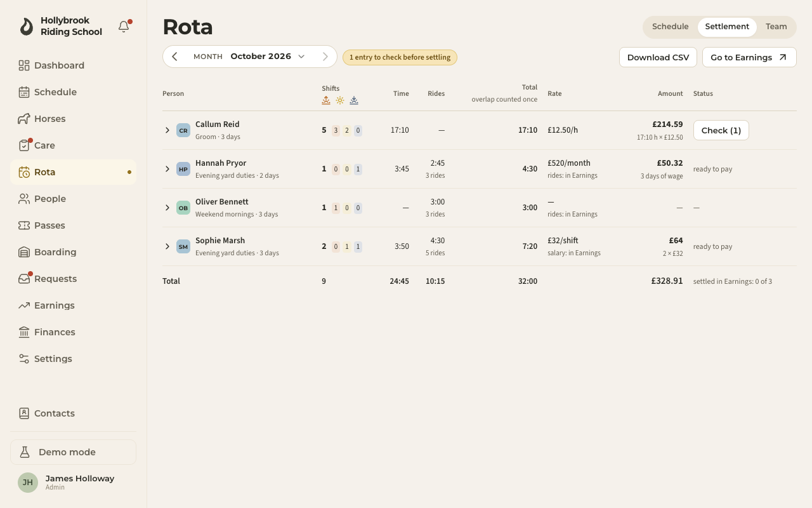Click Sophie Marsh's SM avatar
The width and height of the screenshot is (812, 508).
(x=183, y=246)
